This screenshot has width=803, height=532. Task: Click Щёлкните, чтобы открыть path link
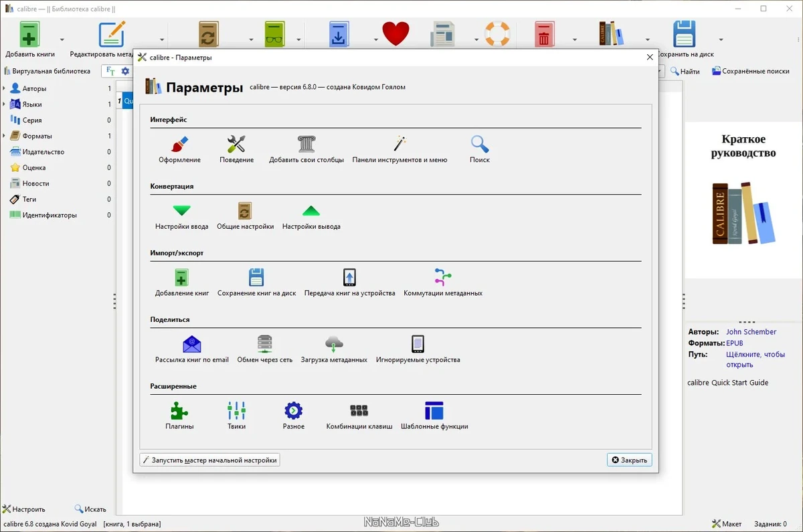pyautogui.click(x=755, y=359)
